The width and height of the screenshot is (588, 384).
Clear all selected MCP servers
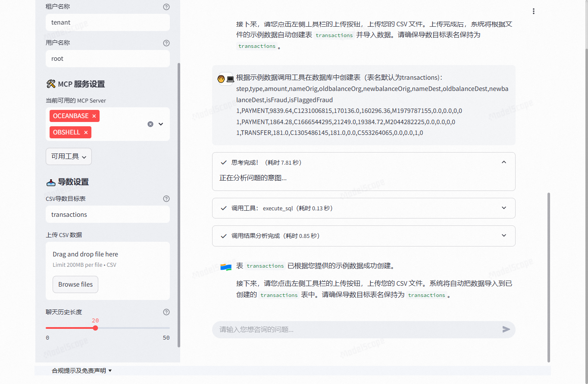[150, 124]
